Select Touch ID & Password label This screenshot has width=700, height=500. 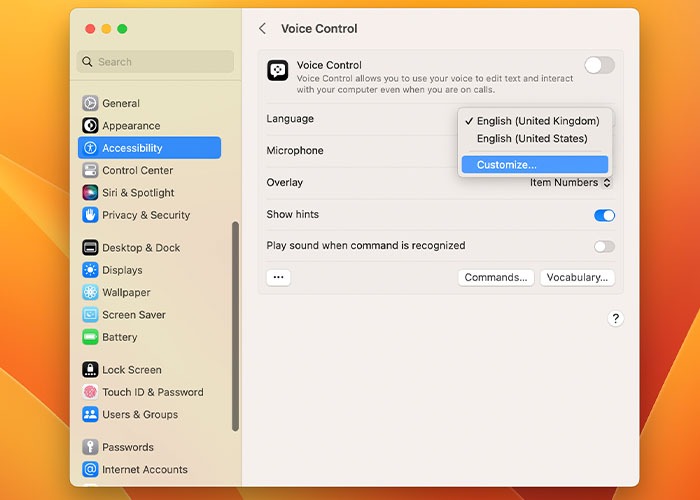pyautogui.click(x=153, y=392)
